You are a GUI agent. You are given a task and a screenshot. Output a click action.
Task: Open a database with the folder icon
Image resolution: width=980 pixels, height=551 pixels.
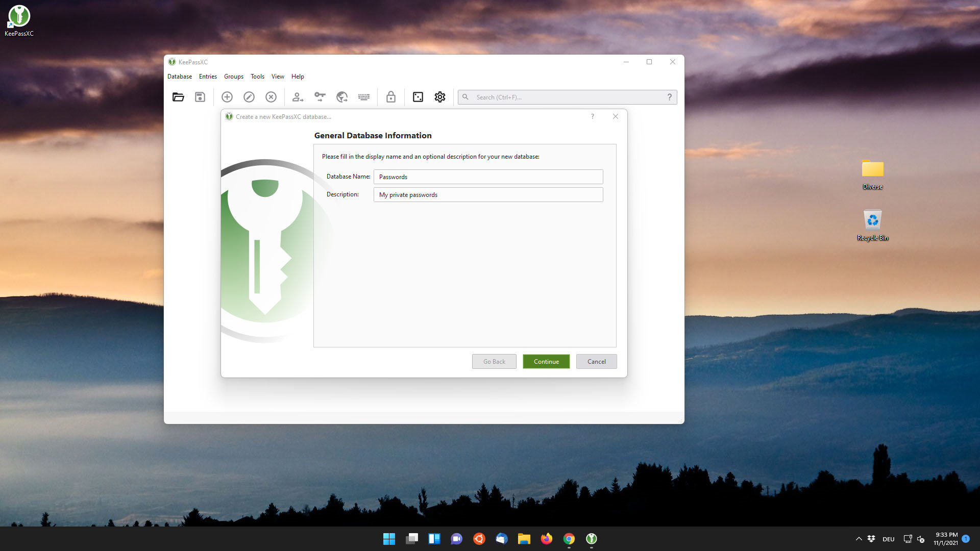[178, 97]
